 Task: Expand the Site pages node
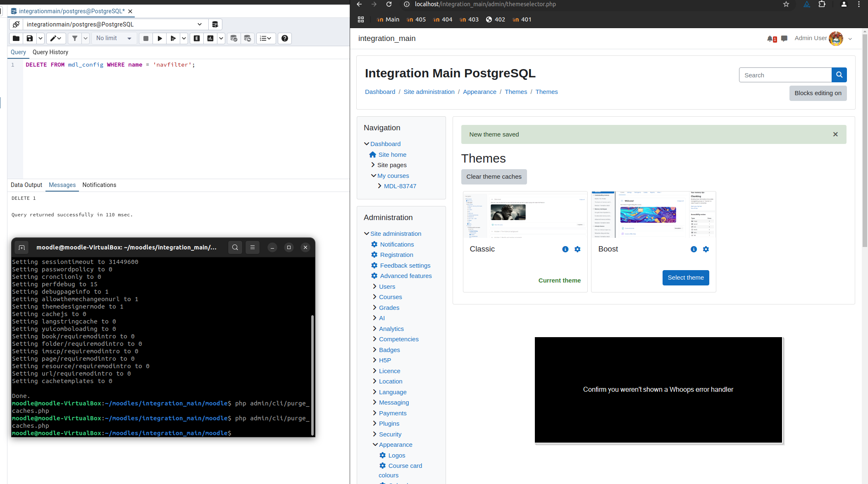373,165
